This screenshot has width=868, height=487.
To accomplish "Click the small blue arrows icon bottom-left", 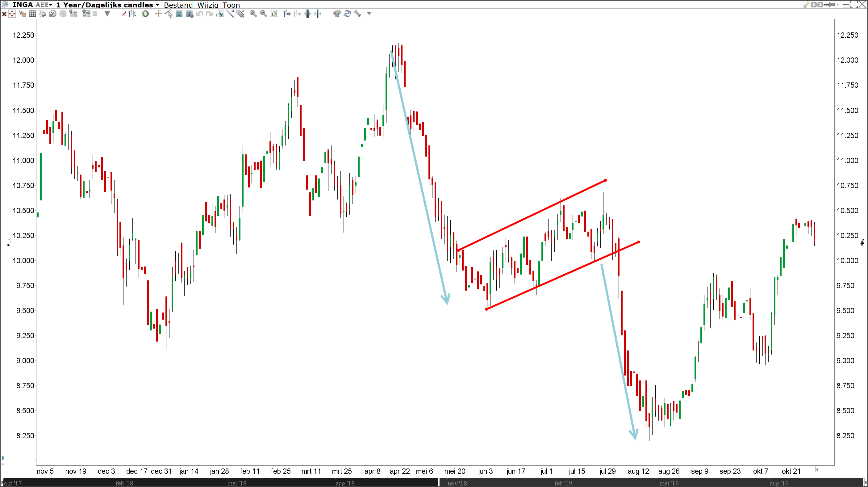I will [3, 458].
